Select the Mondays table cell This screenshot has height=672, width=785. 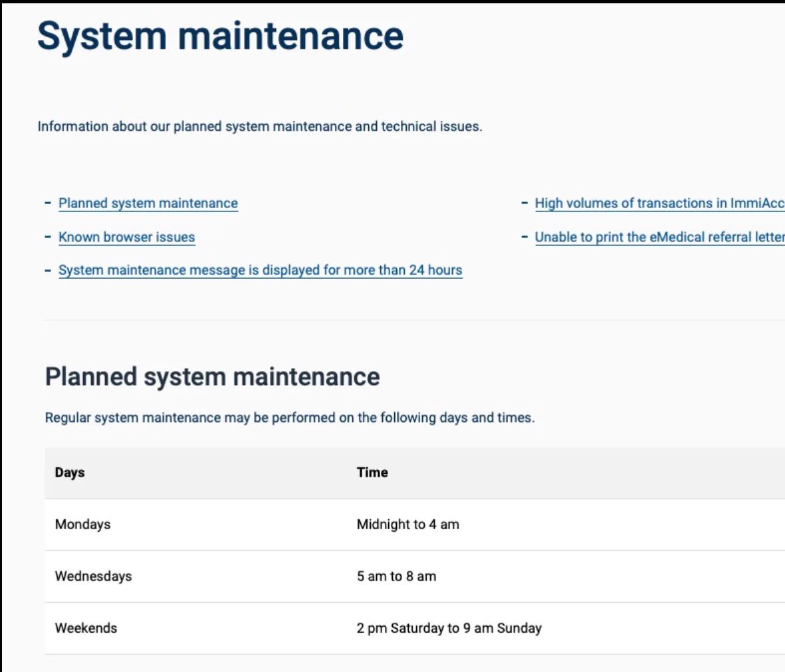(82, 524)
